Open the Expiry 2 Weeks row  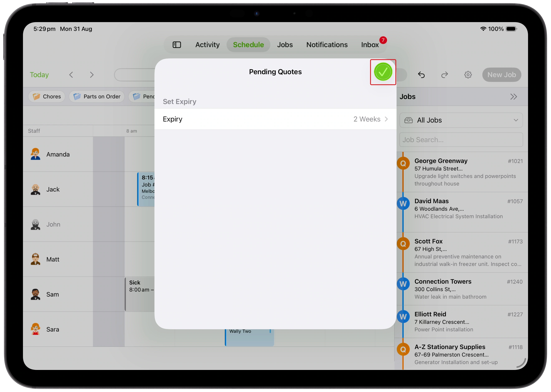[x=275, y=119]
